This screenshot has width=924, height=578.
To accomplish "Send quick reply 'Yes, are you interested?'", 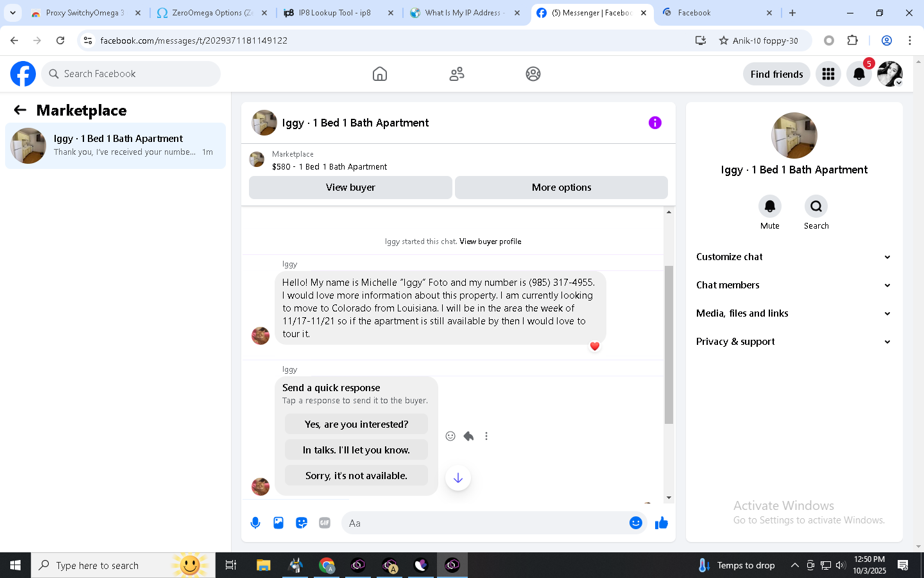I will 356,425.
